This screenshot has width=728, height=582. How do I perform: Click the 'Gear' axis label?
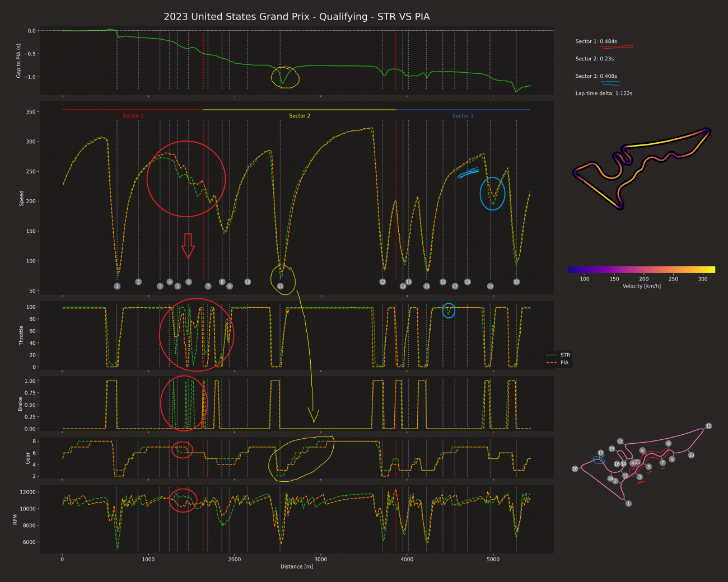point(28,458)
